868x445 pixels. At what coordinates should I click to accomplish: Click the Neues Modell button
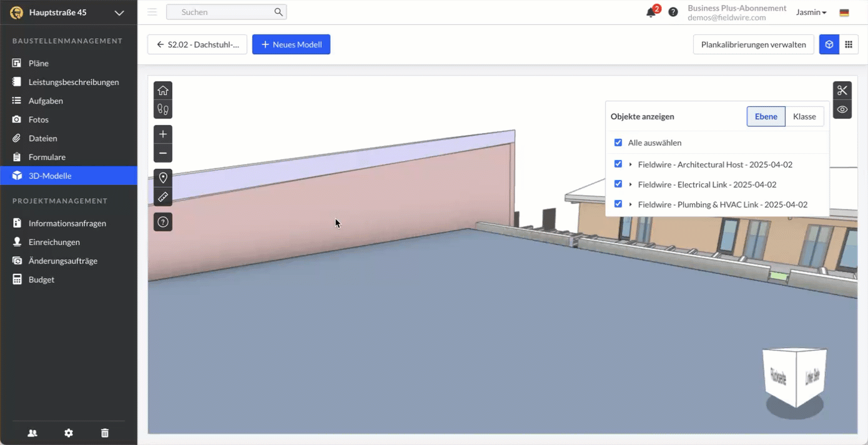(291, 44)
